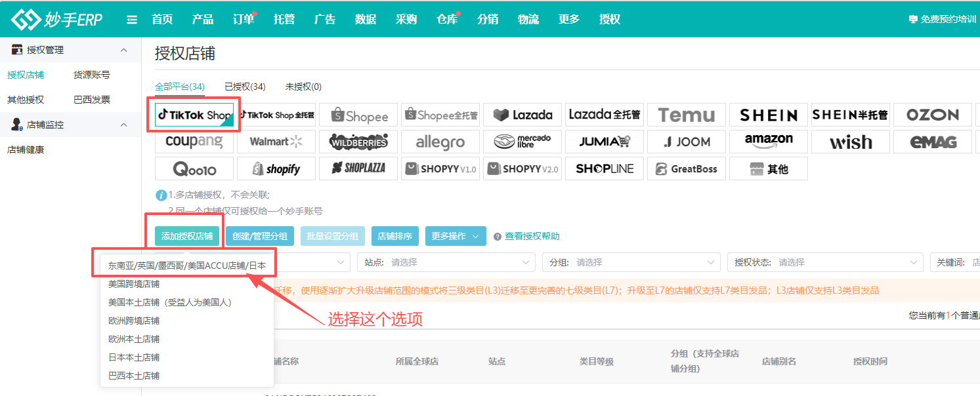Select the OZON platform tile

click(933, 115)
